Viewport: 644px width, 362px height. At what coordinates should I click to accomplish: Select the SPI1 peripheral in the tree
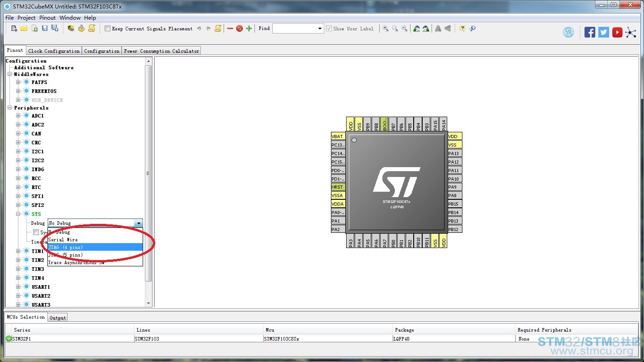[38, 196]
